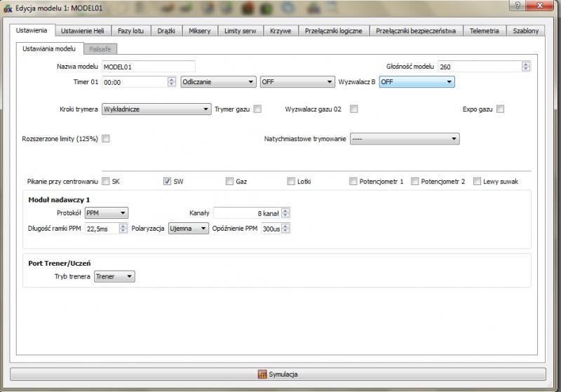Enable Rozszerzone limity (125%) checkbox
This screenshot has width=561, height=392.
(106, 139)
